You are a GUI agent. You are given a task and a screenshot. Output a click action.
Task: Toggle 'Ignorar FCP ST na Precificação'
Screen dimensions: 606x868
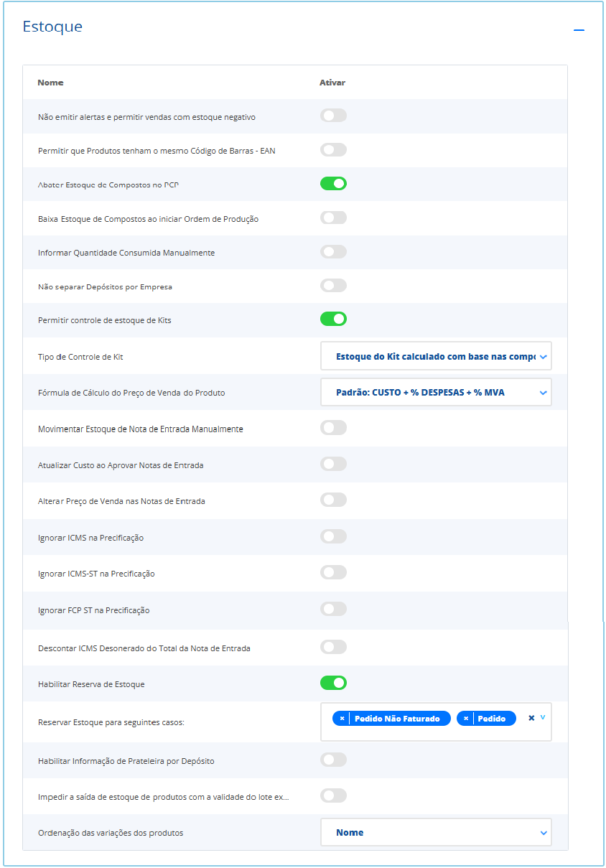point(333,610)
